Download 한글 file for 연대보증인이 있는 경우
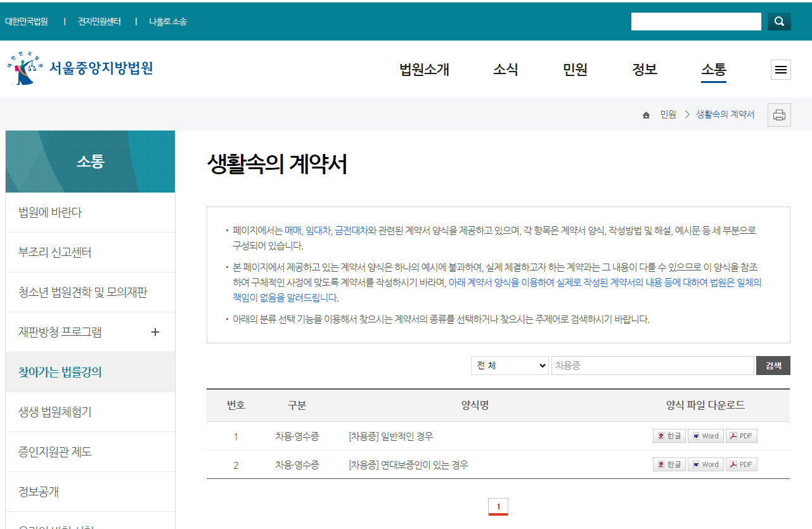Screen dimensions: 812x529 pyautogui.click(x=669, y=464)
